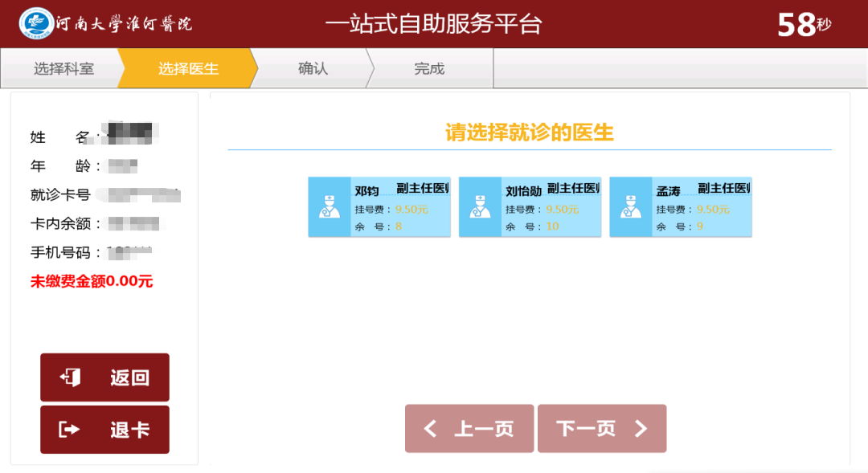Click 未缴费金额0.00元 red text
The image size is (868, 473).
(92, 281)
